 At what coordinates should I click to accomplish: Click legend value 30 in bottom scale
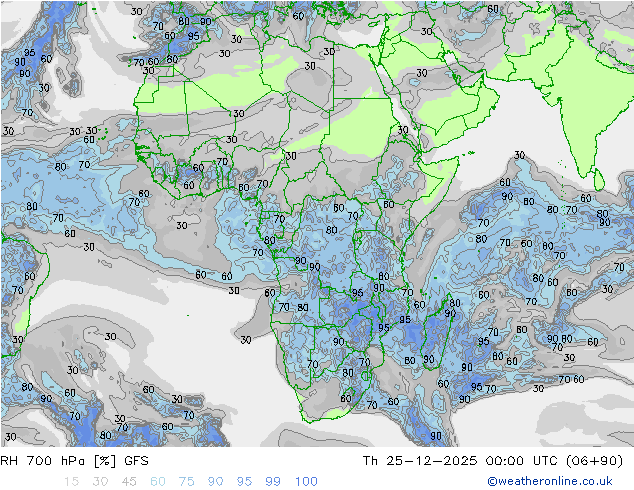(100, 482)
